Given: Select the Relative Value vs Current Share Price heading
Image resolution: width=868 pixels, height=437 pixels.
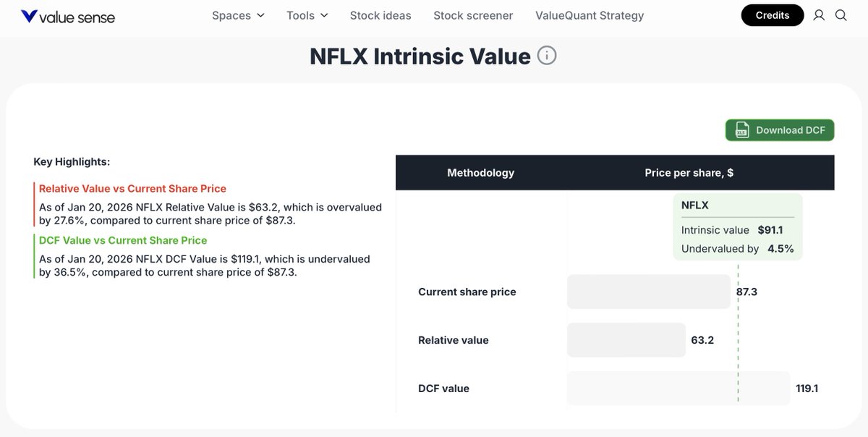Looking at the screenshot, I should coord(132,189).
